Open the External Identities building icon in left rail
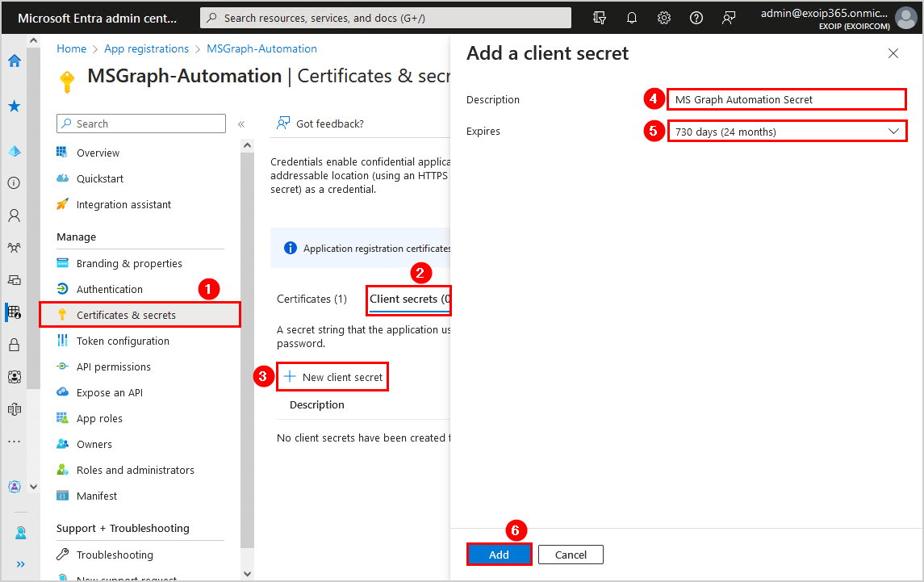The width and height of the screenshot is (924, 582). (15, 409)
